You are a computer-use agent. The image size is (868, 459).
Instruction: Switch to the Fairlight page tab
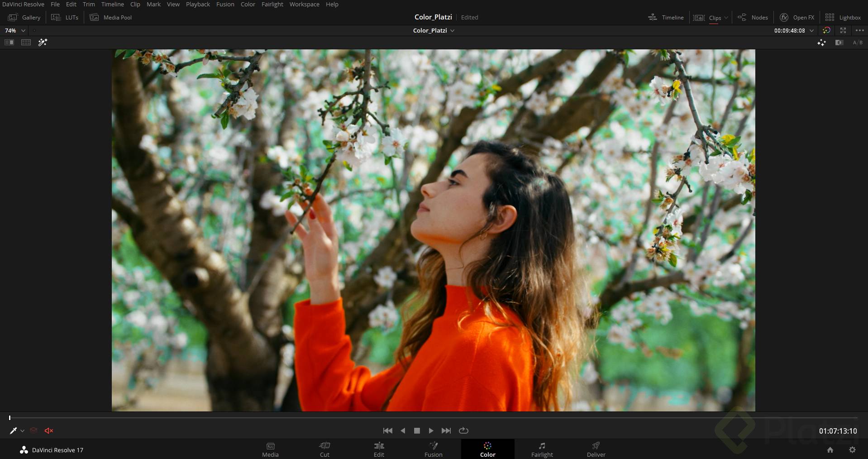(542, 449)
